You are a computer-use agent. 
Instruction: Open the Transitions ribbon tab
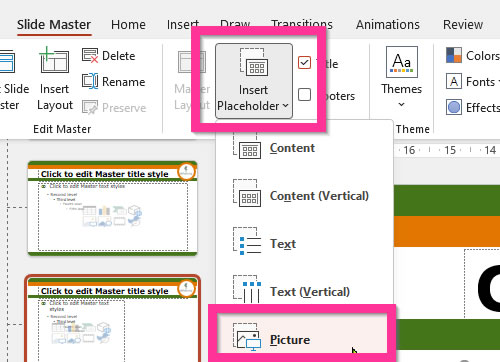click(302, 25)
